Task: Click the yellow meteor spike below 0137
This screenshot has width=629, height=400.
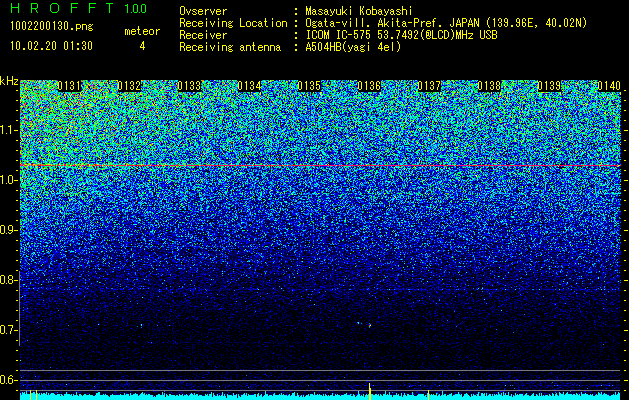Action: click(428, 395)
